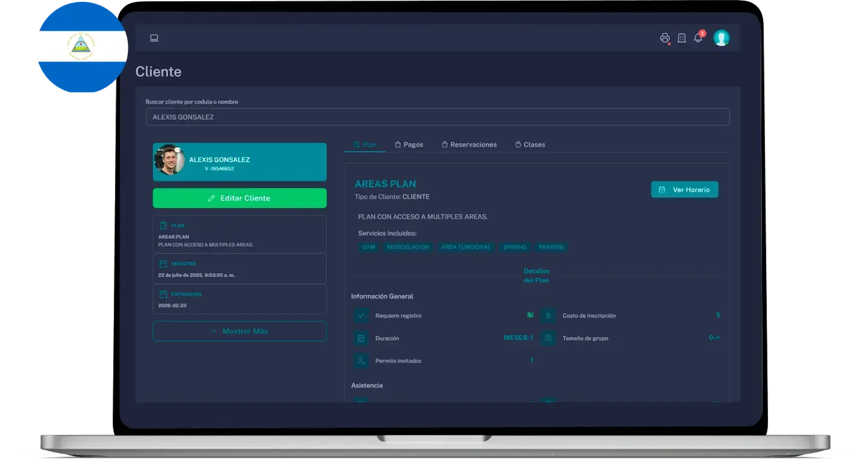
Task: Click the Costo de inscripción dollar icon
Action: [548, 315]
